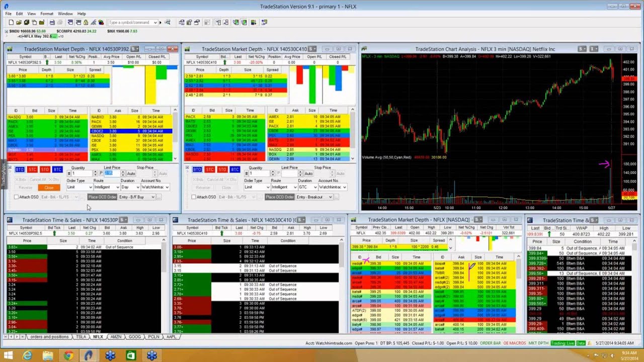Click the Quantity field in P392.5 window

[x=82, y=173]
